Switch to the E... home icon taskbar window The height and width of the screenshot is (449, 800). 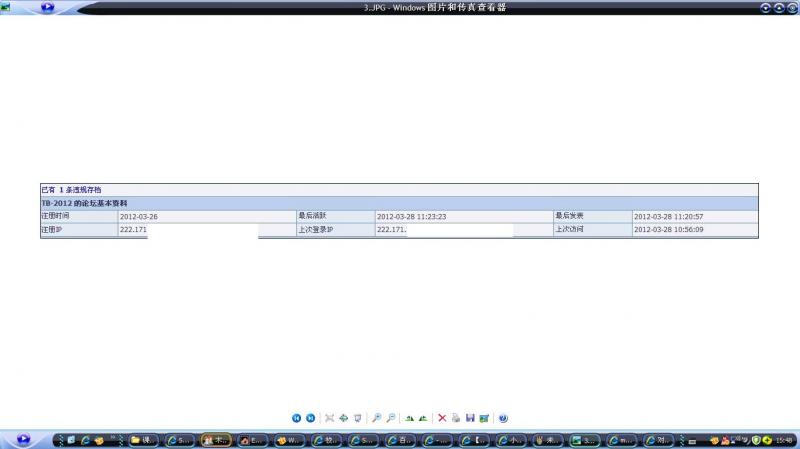[x=252, y=440]
